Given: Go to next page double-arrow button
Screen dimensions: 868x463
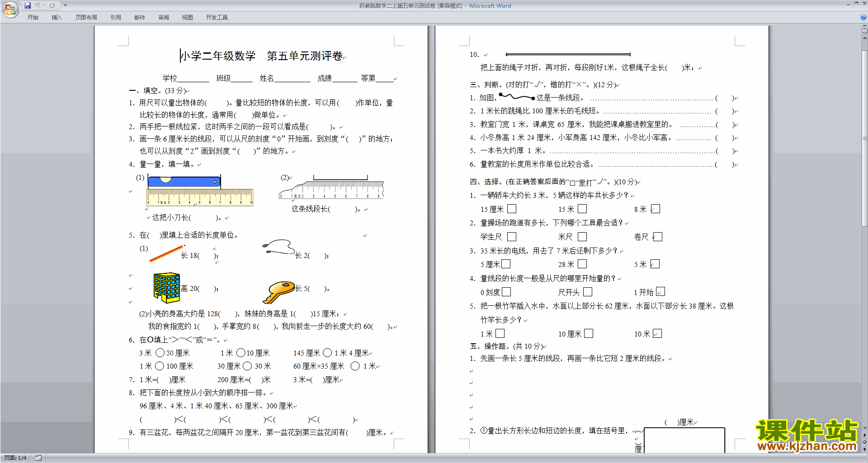Looking at the screenshot, I should click(x=865, y=449).
